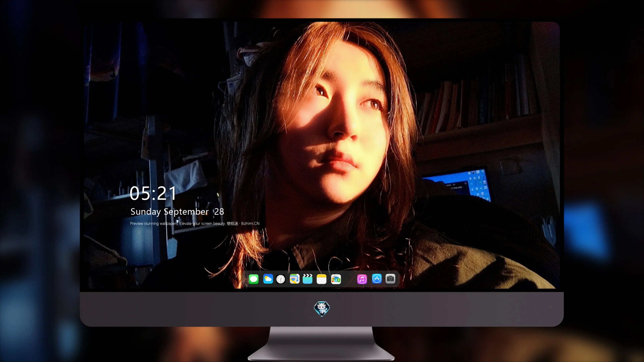Click the 05:21 clock display
The width and height of the screenshot is (644, 362).
(x=153, y=193)
